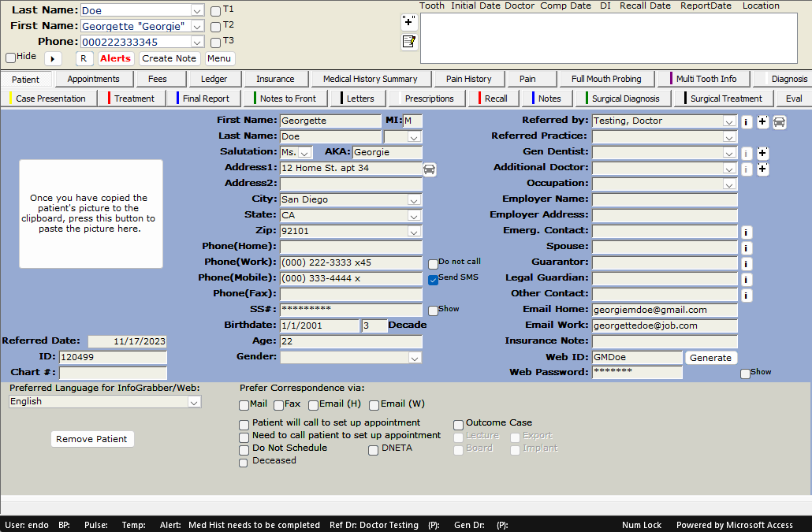The width and height of the screenshot is (812, 532).
Task: Show info for the Referred by doctor
Action: click(747, 121)
